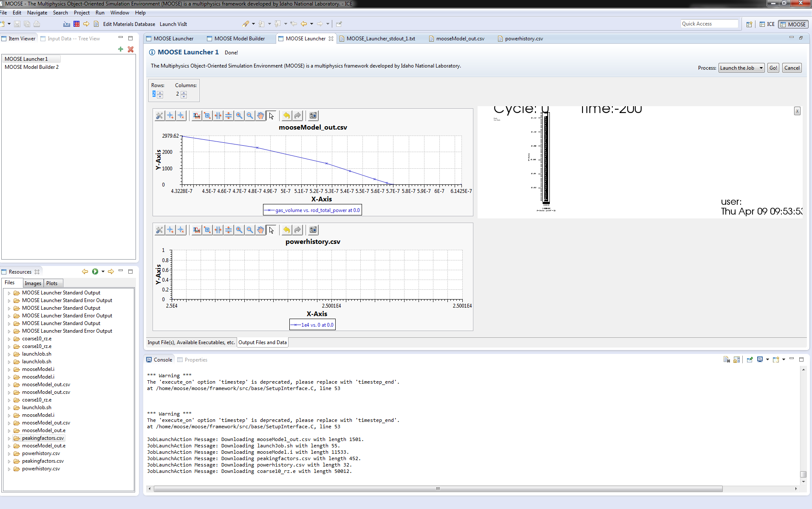The height and width of the screenshot is (509, 812).
Task: Switch to MOOSE perspective
Action: click(x=793, y=24)
